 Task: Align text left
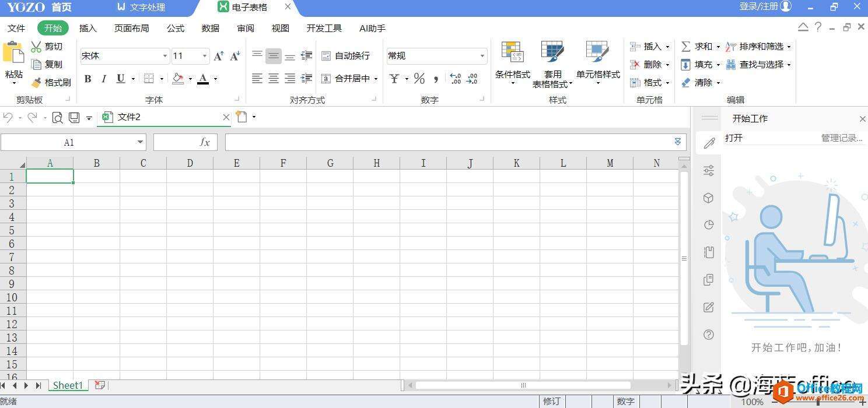257,79
